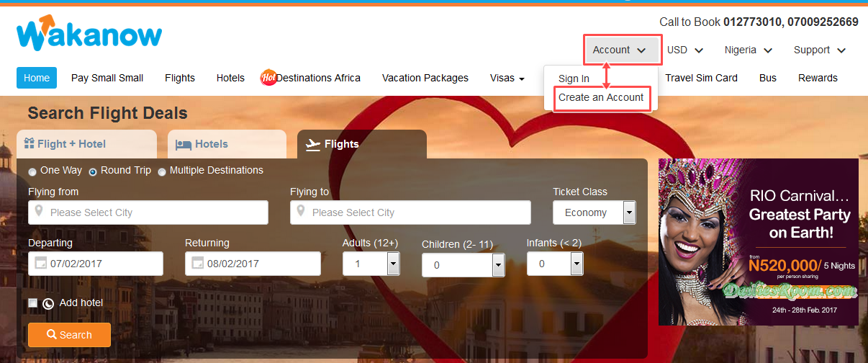The width and height of the screenshot is (868, 363).
Task: Open Vacation Packages menu item
Action: point(425,78)
